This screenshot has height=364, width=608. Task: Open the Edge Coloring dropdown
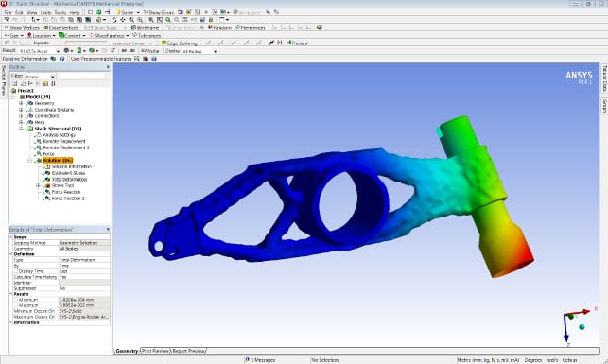(x=200, y=43)
